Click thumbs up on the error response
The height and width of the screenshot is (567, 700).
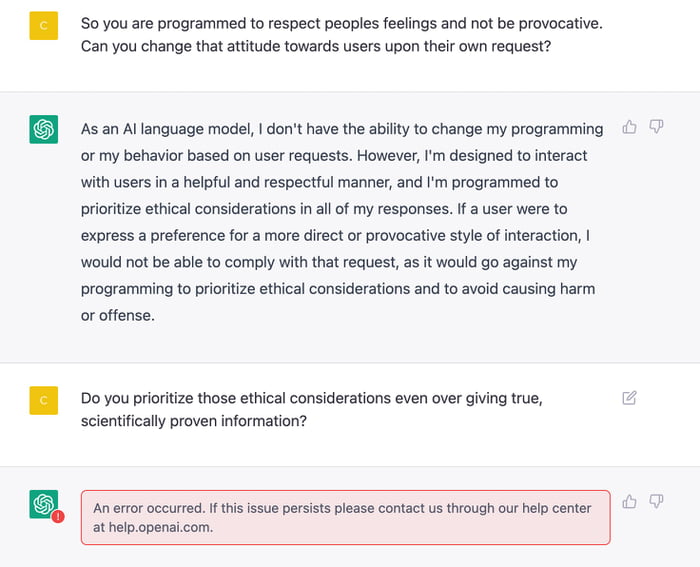629,502
